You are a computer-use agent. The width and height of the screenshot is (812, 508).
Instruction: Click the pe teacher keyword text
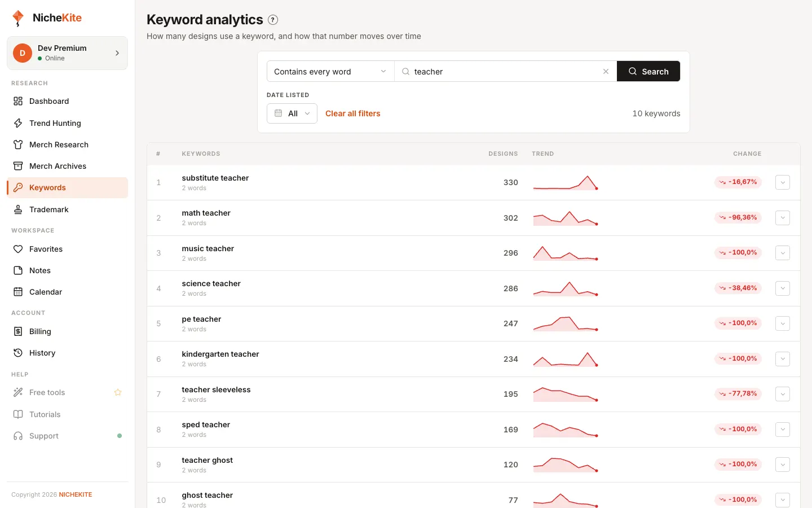(201, 319)
